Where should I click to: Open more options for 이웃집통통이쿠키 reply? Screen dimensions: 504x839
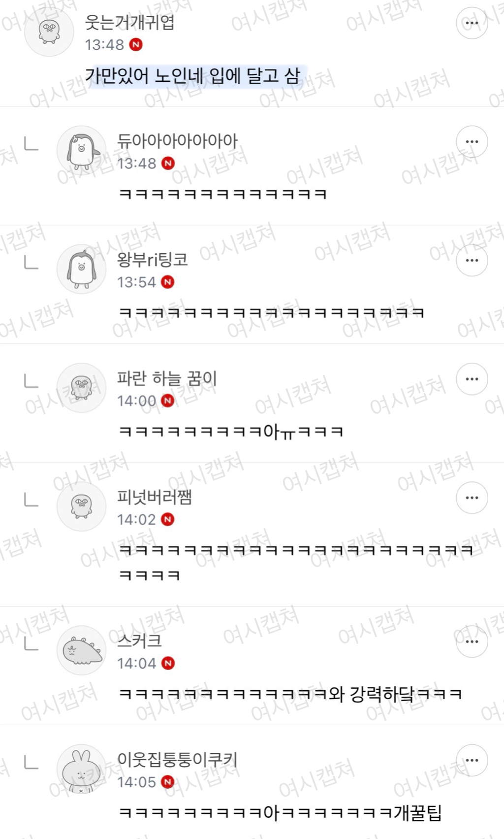472,760
